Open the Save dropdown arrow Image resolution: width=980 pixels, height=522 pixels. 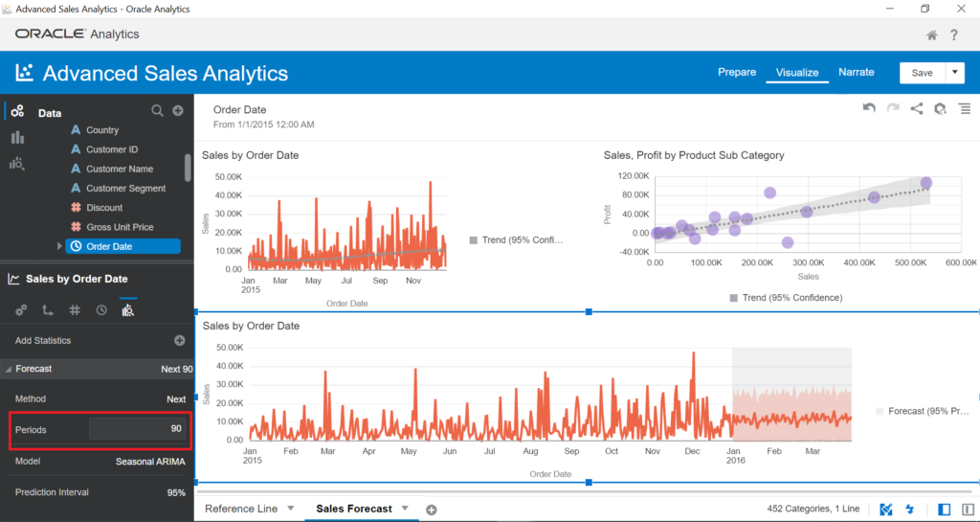point(955,73)
